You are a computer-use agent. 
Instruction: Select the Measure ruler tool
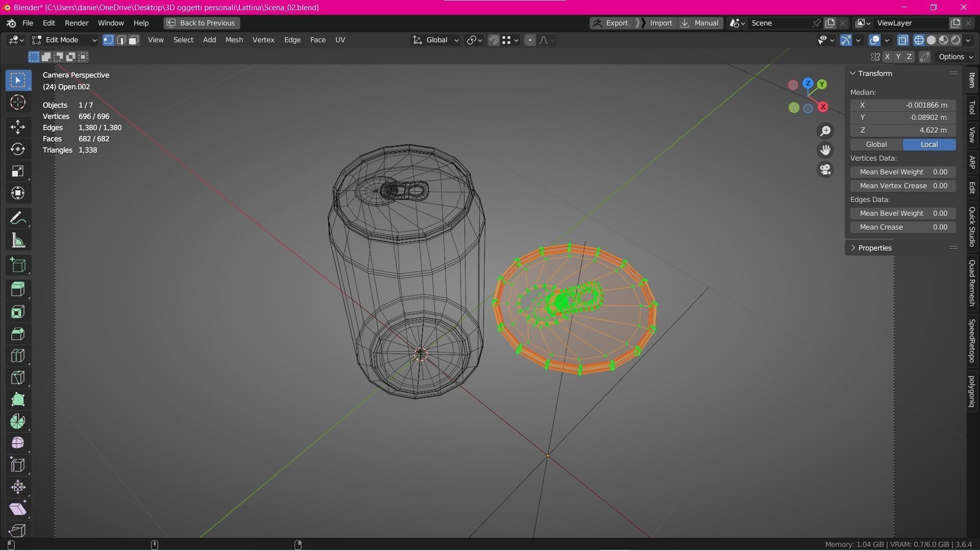18,241
